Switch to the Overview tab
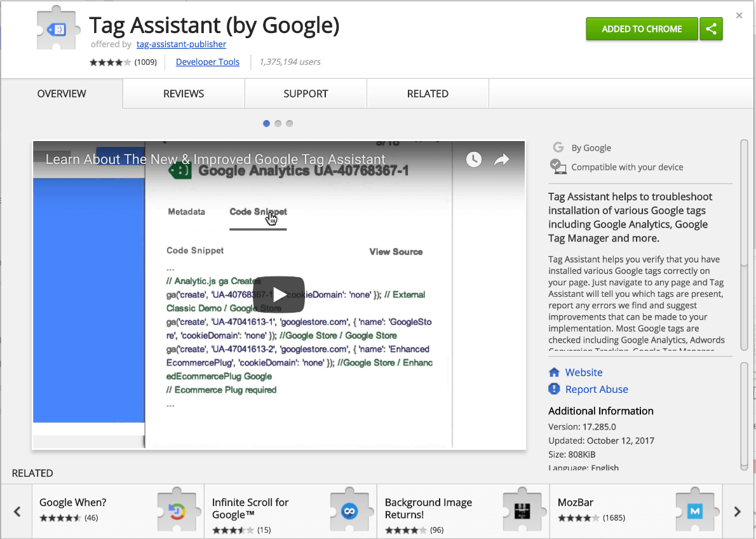The image size is (756, 539). point(62,93)
